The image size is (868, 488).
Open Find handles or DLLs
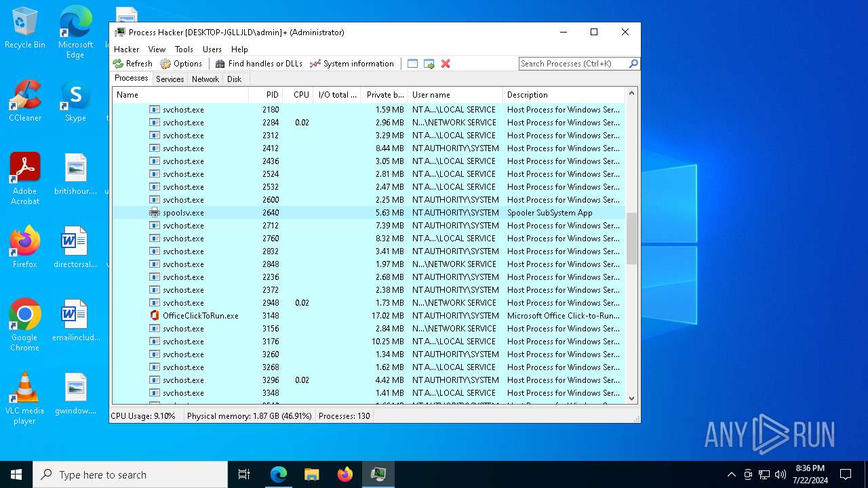click(x=259, y=64)
